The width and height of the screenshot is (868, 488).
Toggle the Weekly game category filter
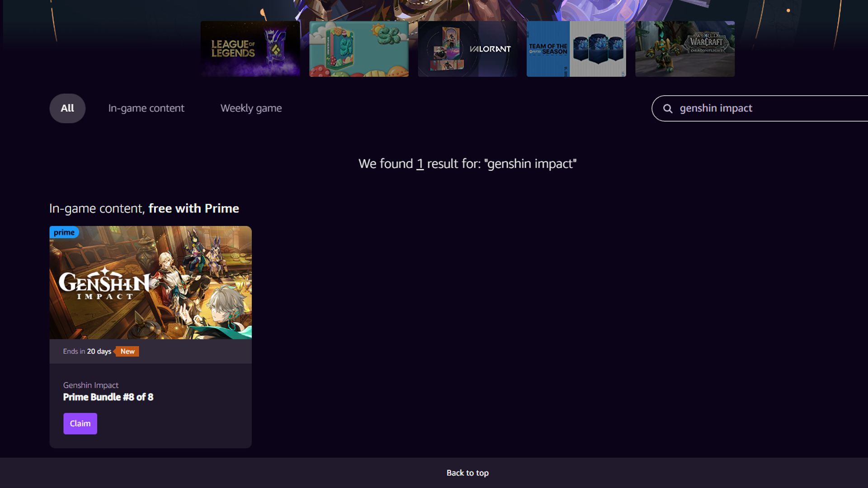point(251,108)
